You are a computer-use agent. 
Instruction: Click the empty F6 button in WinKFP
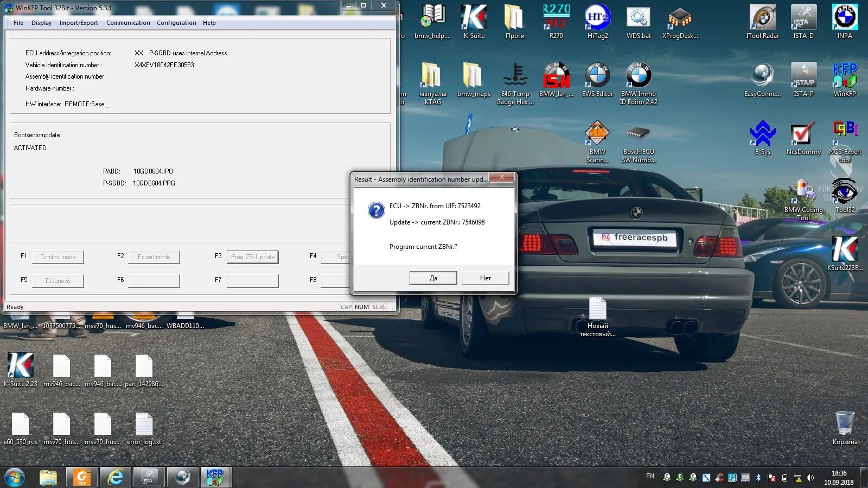click(x=154, y=281)
